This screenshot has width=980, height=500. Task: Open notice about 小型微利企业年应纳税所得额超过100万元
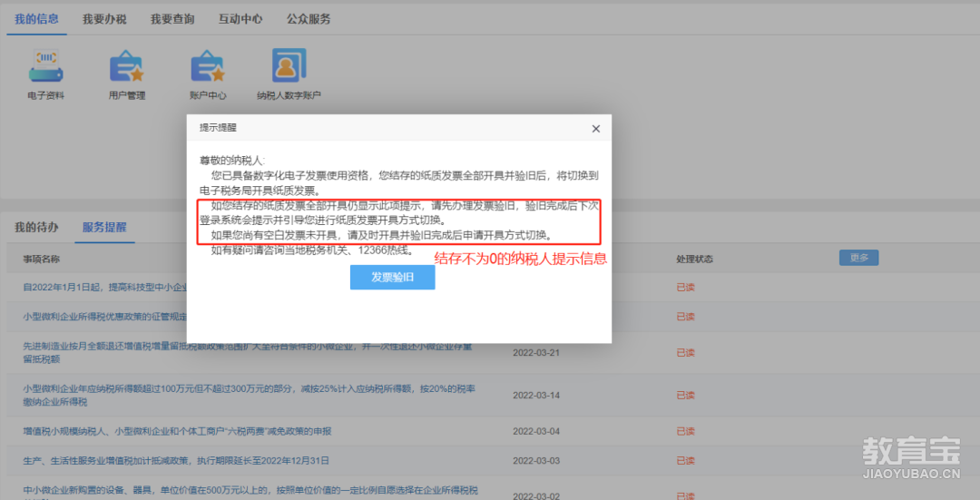(250, 395)
